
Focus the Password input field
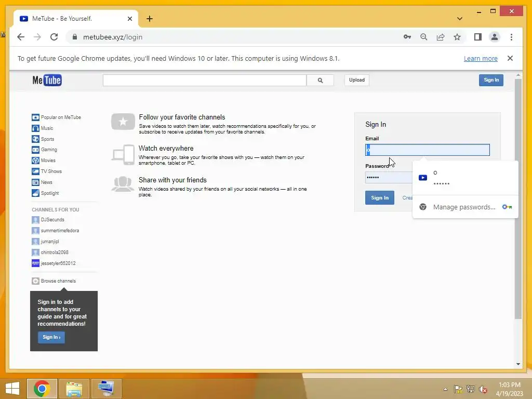pos(389,178)
